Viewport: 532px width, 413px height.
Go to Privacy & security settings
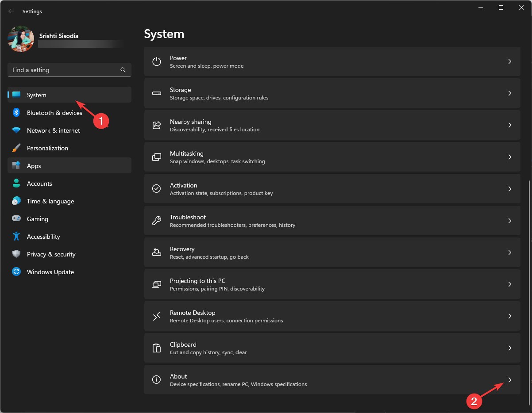pyautogui.click(x=51, y=254)
